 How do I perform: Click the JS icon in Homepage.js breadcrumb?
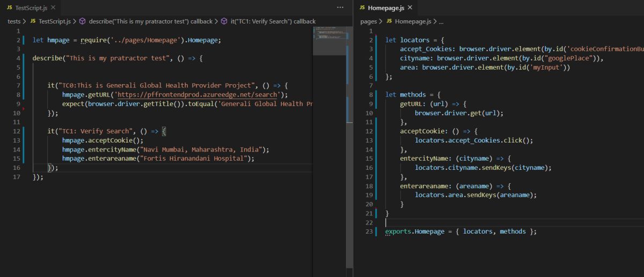[389, 21]
